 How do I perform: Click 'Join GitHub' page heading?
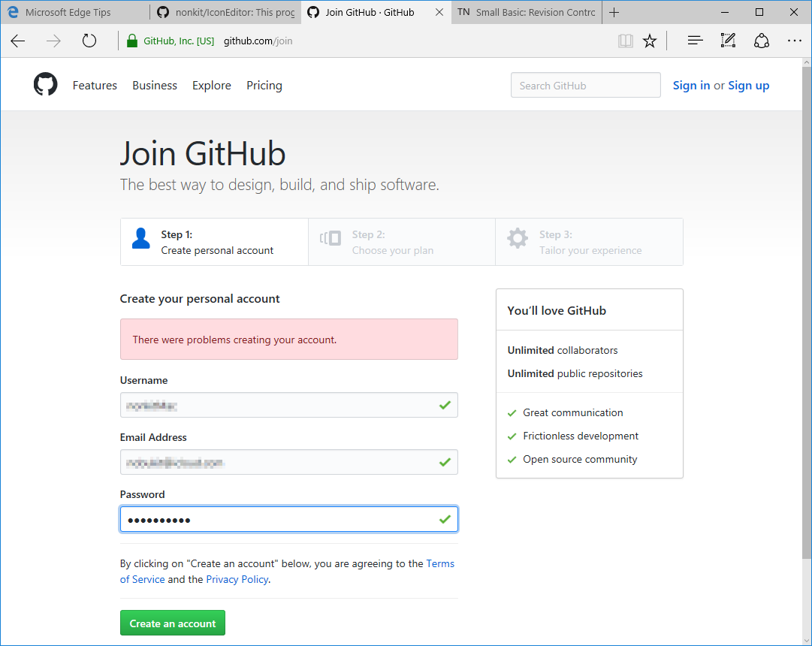tap(203, 153)
